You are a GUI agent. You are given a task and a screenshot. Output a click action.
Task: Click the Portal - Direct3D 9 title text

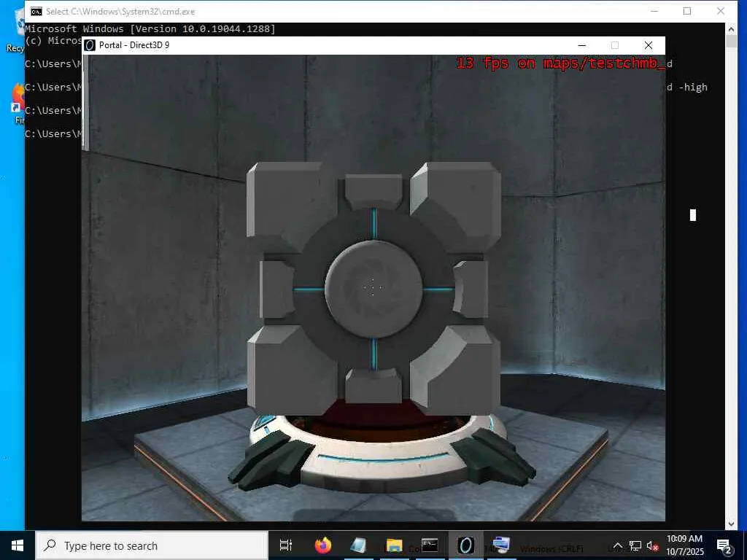tap(134, 45)
